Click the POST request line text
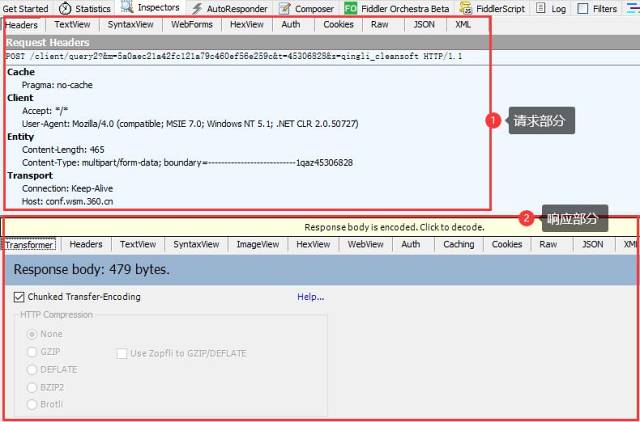Viewport: 640px width, 422px height. click(234, 56)
